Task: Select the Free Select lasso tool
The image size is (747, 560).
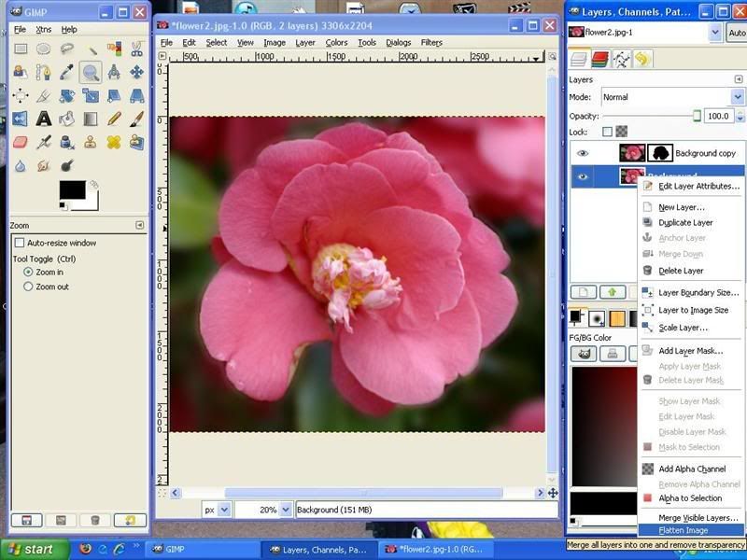Action: pos(66,49)
